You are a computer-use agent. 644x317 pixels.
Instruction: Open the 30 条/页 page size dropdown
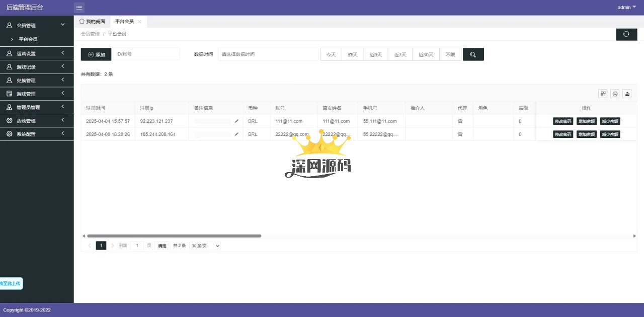coord(205,246)
